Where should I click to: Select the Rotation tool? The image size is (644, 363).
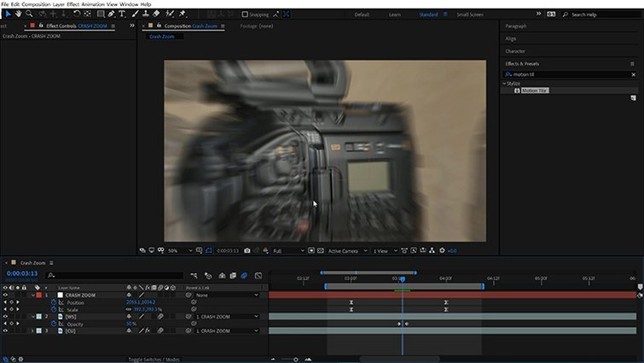tap(77, 14)
